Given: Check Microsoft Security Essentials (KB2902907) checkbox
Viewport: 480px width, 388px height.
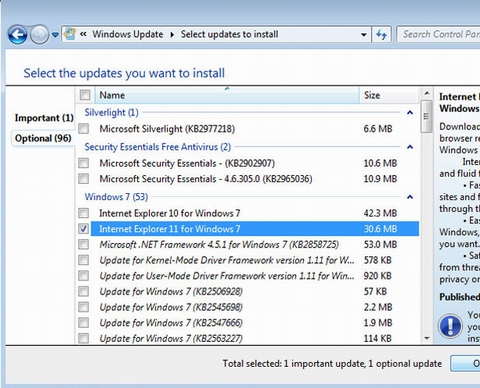Looking at the screenshot, I should [83, 163].
